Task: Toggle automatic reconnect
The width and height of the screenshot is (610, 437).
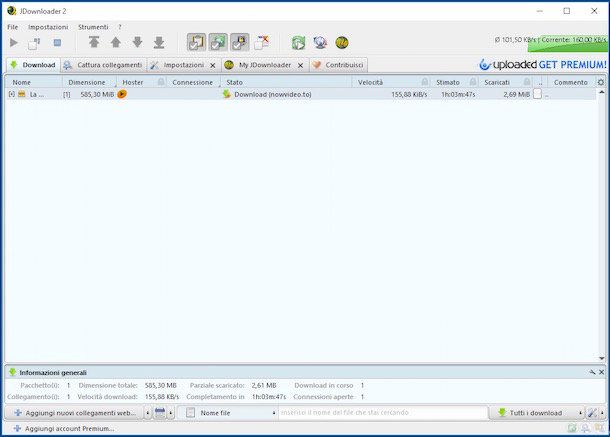Action: [x=218, y=42]
